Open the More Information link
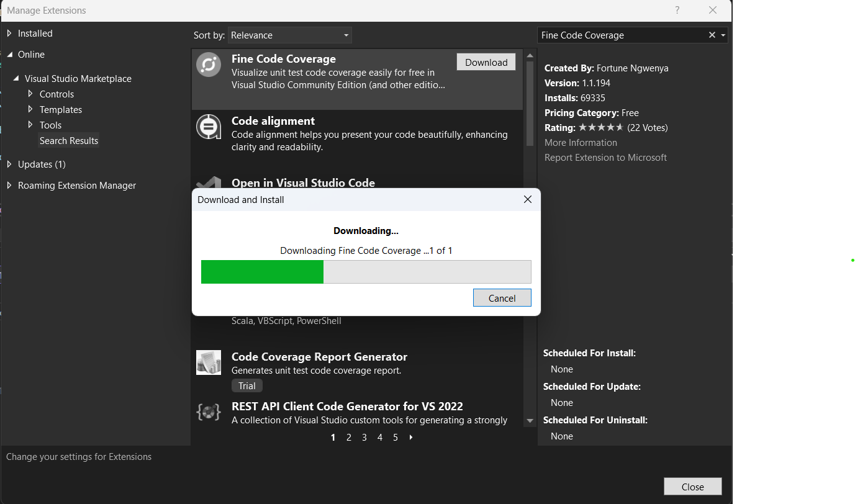The height and width of the screenshot is (504, 855). pos(581,143)
